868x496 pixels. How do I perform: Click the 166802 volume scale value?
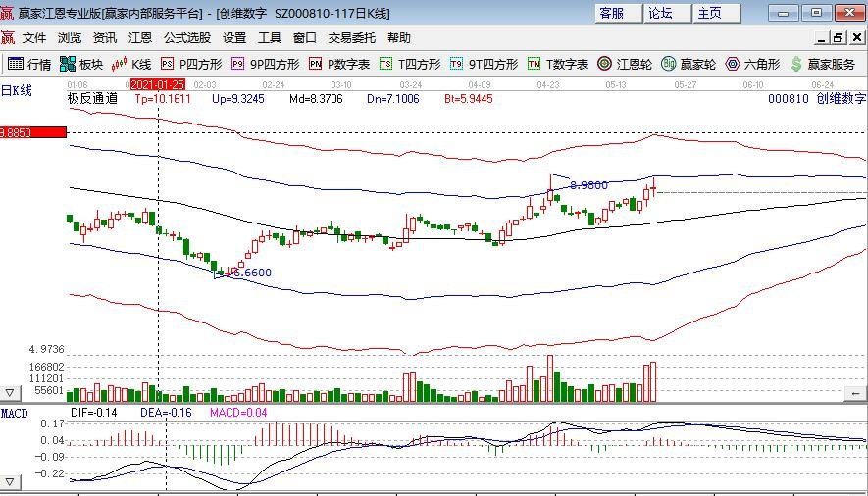46,367
